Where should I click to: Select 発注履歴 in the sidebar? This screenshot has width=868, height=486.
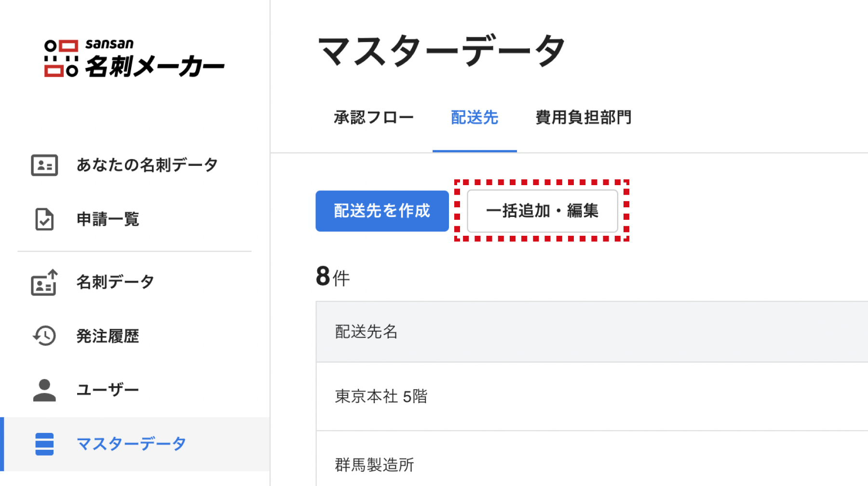click(x=108, y=336)
